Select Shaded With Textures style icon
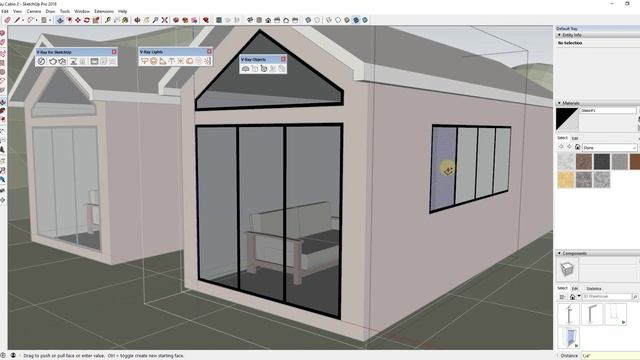Viewport: 640px width, 360px height. click(x=356, y=20)
